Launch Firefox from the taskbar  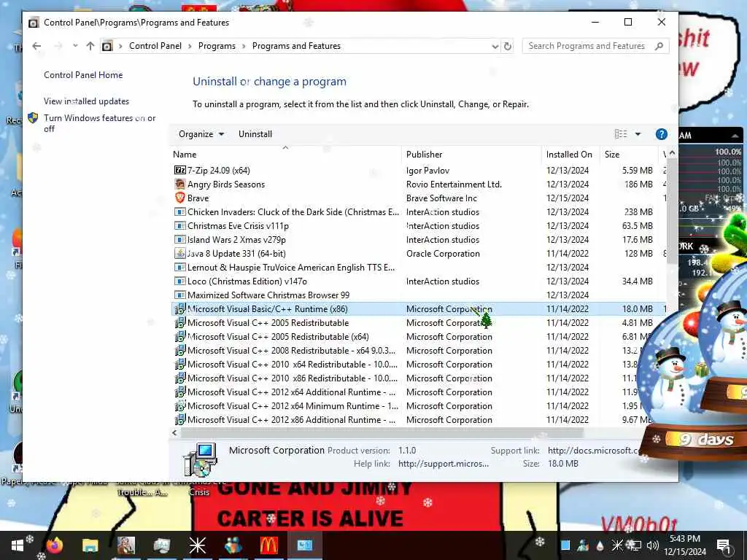pyautogui.click(x=54, y=545)
